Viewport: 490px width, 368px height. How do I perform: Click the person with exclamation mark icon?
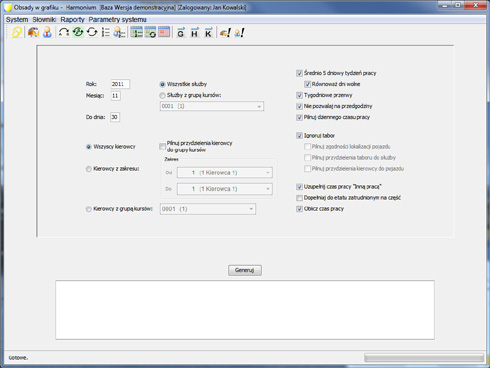pyautogui.click(x=239, y=32)
